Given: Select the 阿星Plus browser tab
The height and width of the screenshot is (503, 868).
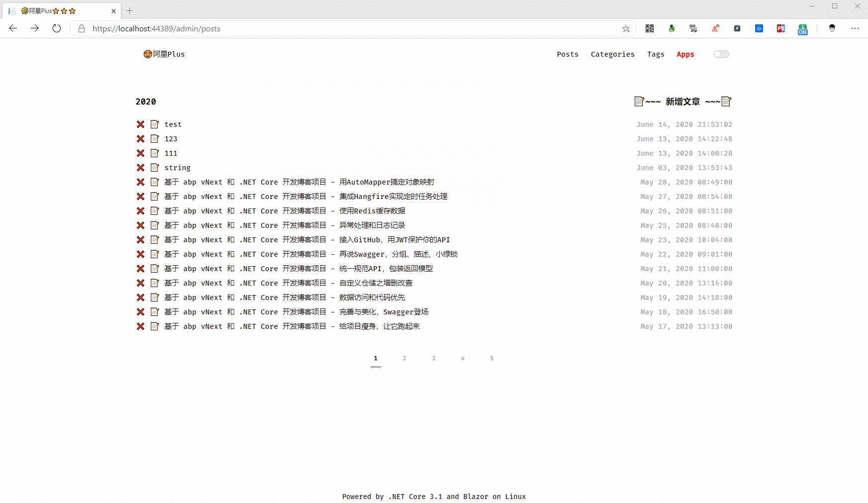Looking at the screenshot, I should 61,11.
